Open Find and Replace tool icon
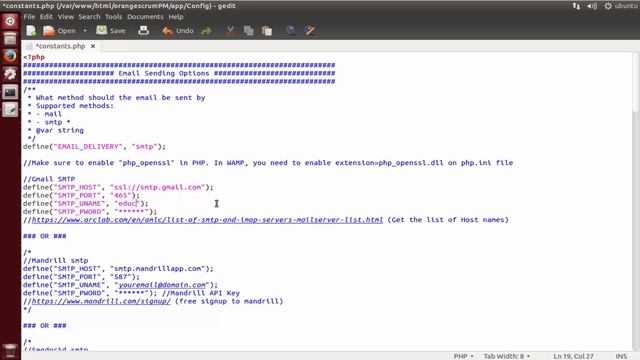Screen dimensions: 640x360 [310, 31]
